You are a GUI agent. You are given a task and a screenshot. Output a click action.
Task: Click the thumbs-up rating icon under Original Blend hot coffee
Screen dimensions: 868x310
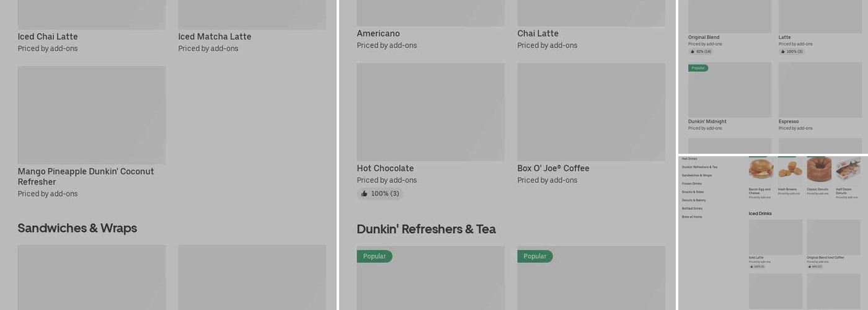tap(693, 51)
